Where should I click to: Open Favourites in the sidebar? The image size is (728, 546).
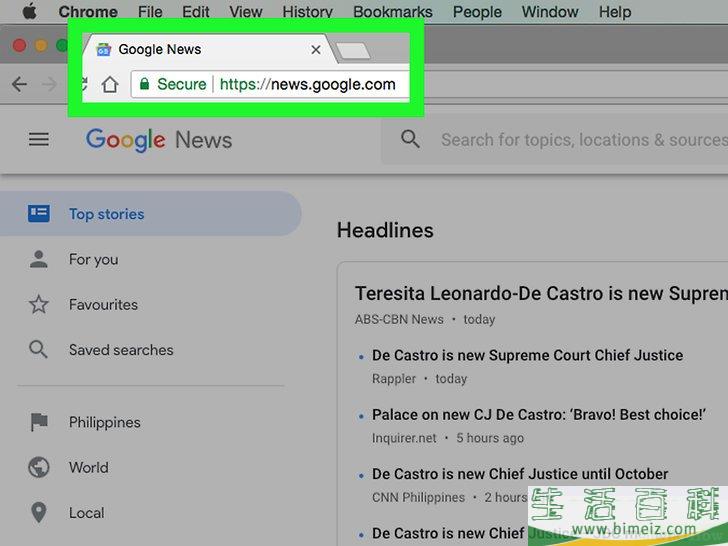pyautogui.click(x=103, y=305)
